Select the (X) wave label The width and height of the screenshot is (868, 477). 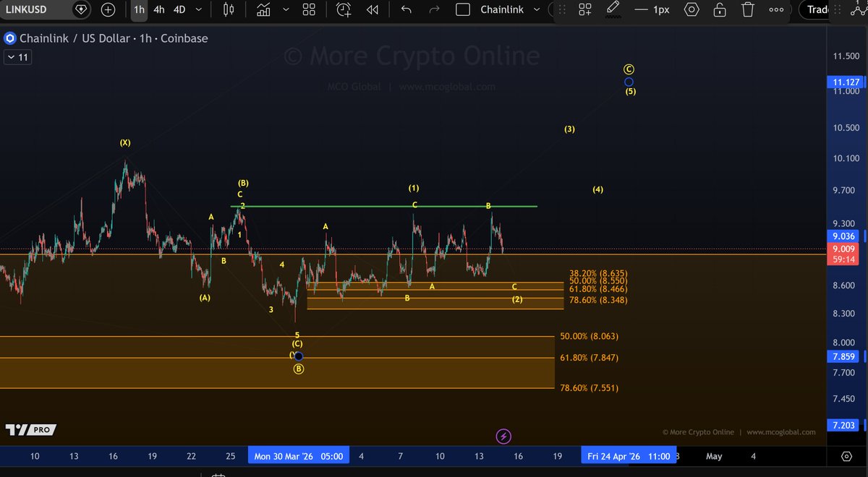pyautogui.click(x=125, y=143)
